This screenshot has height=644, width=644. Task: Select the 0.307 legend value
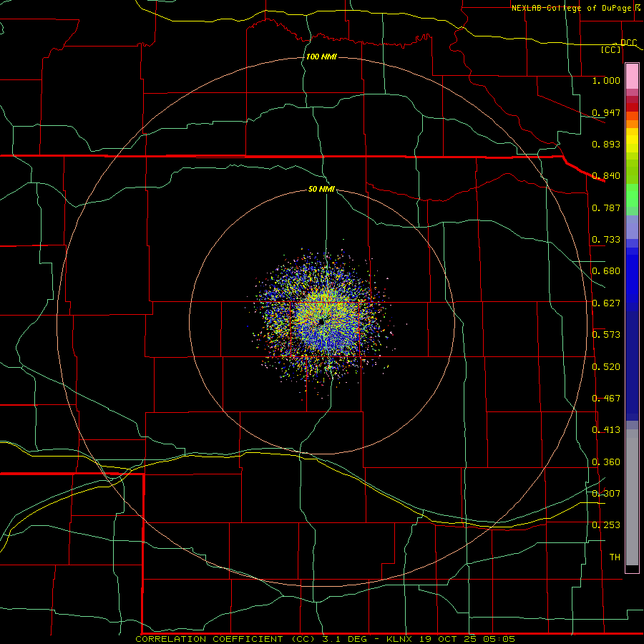(606, 494)
